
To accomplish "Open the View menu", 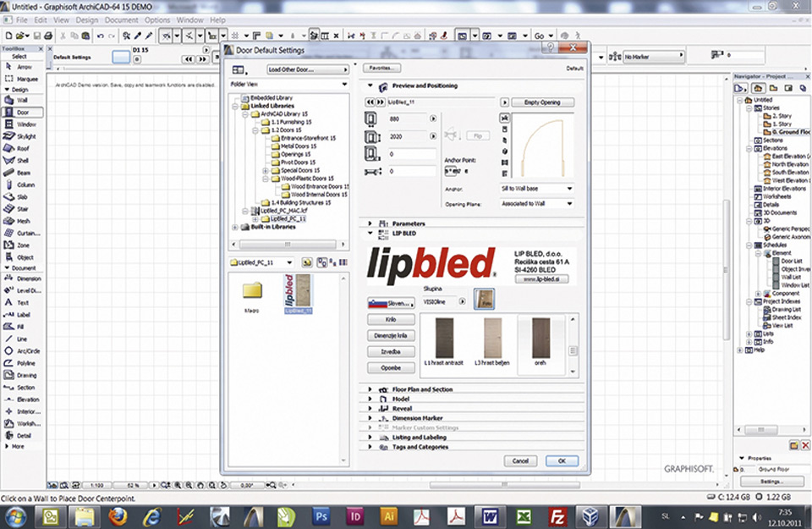I will click(x=61, y=20).
